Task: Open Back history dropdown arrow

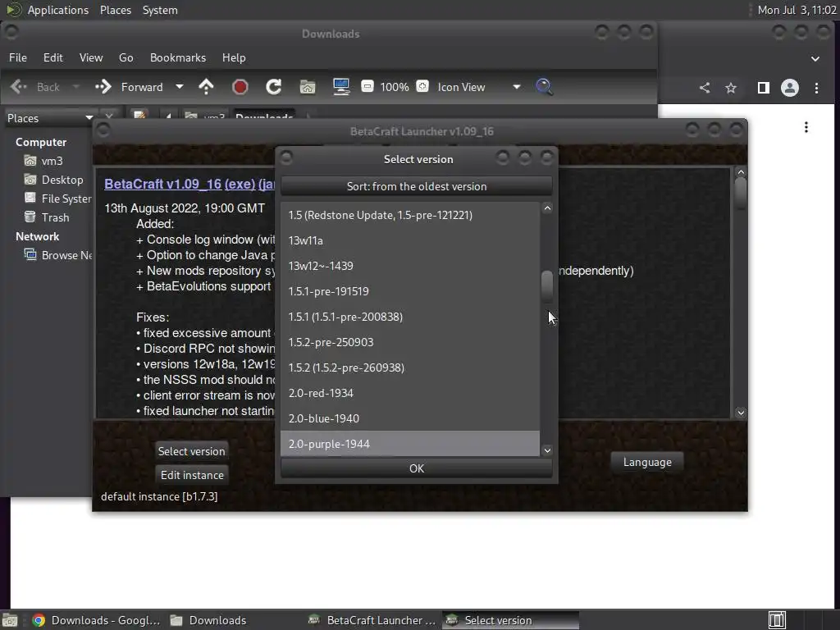Action: click(x=75, y=87)
